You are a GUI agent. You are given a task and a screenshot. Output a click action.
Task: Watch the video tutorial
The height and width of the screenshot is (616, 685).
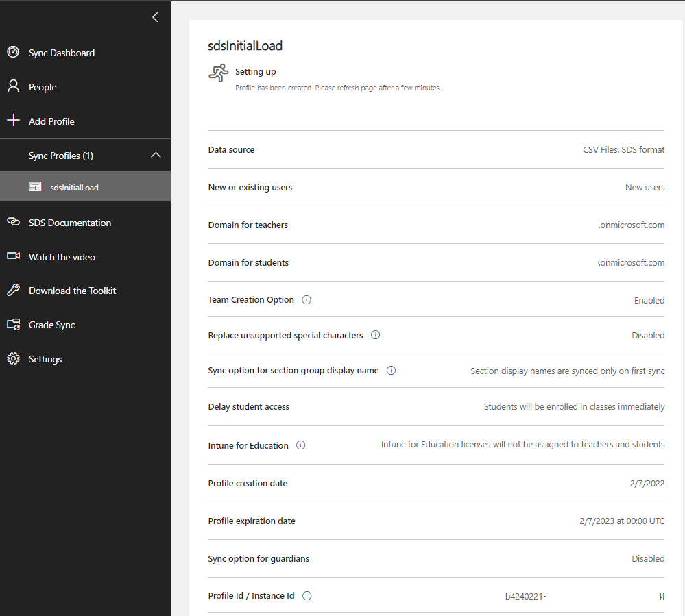[x=60, y=256]
